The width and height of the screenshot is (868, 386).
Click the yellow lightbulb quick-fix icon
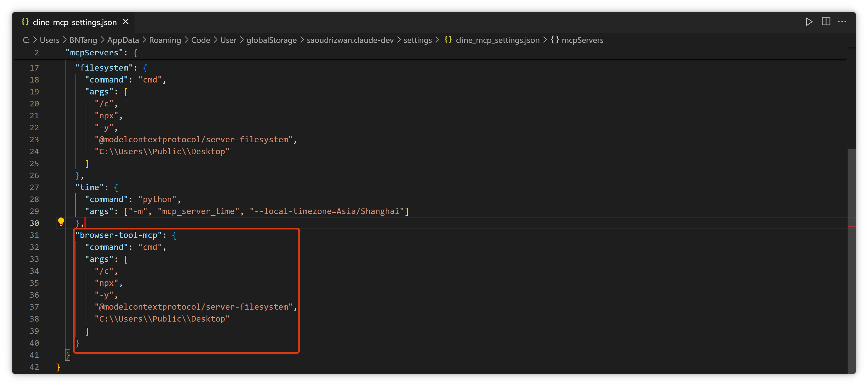(x=61, y=222)
